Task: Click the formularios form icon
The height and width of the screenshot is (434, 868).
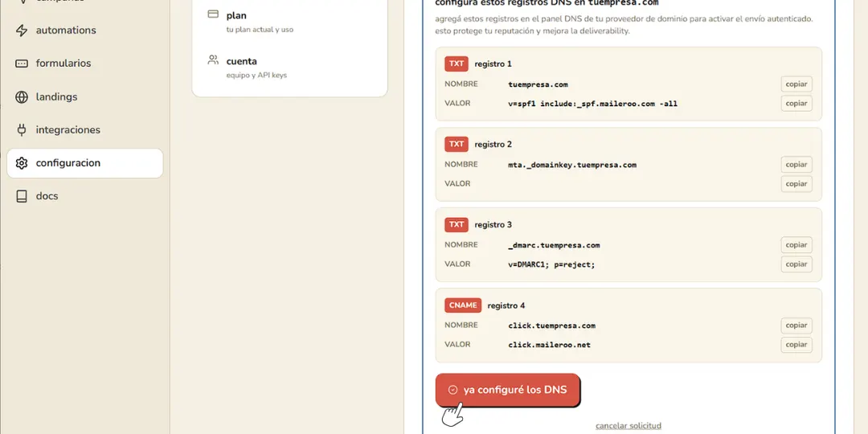Action: click(22, 63)
